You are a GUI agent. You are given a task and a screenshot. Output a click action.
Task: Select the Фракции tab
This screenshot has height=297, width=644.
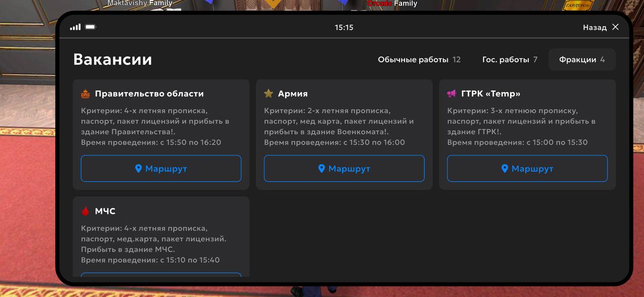(x=582, y=59)
